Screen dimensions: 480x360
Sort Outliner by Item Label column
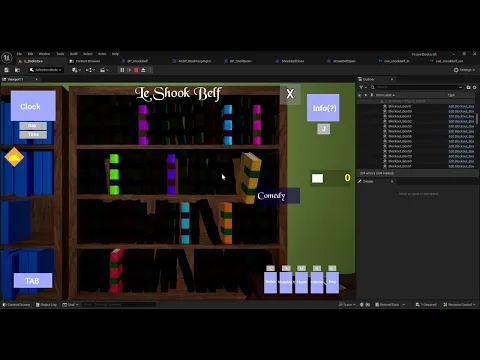[385, 95]
